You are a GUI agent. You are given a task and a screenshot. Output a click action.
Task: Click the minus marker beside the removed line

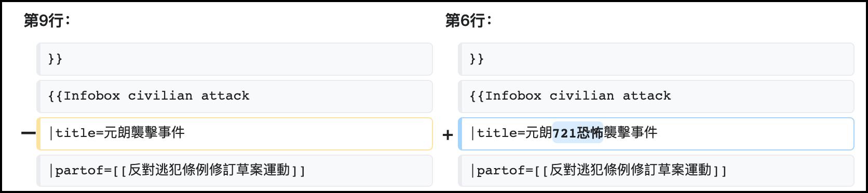click(28, 134)
